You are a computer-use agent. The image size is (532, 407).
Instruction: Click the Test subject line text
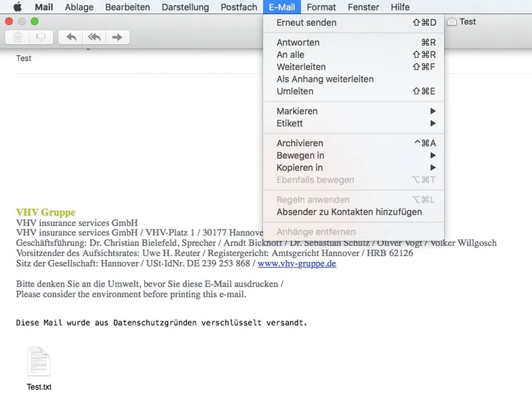click(x=24, y=59)
